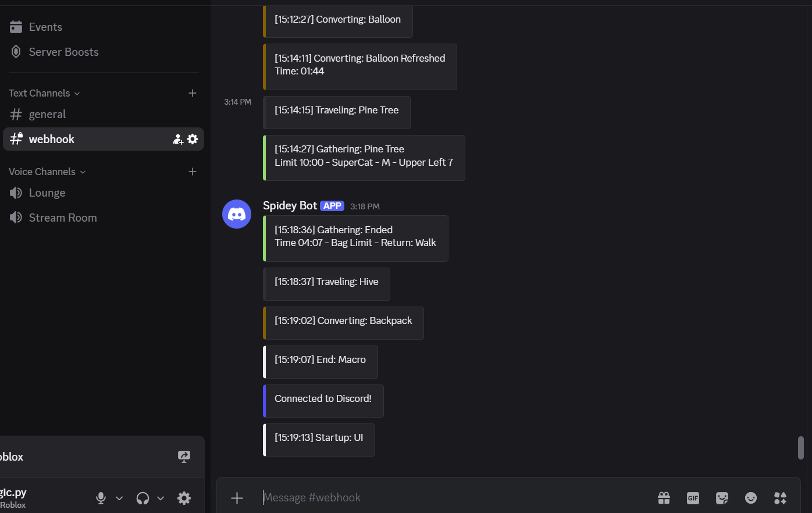Viewport: 812px width, 513px height.
Task: Click invite people icon on webhook channel
Action: pos(178,139)
